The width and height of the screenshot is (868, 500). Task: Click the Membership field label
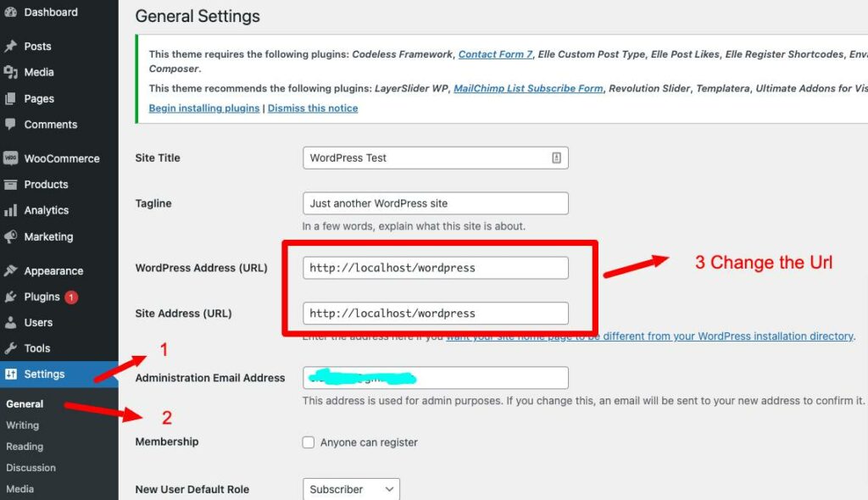coord(167,442)
